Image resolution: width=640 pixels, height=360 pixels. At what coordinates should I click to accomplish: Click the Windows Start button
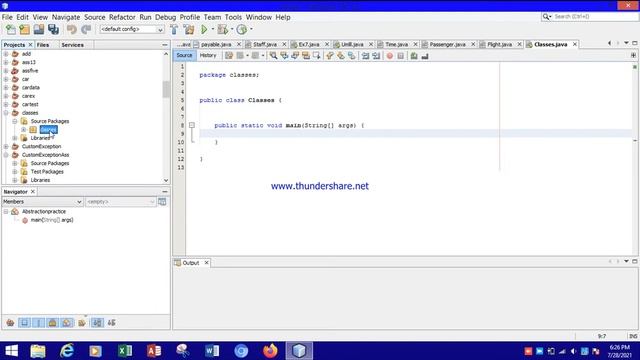11,351
